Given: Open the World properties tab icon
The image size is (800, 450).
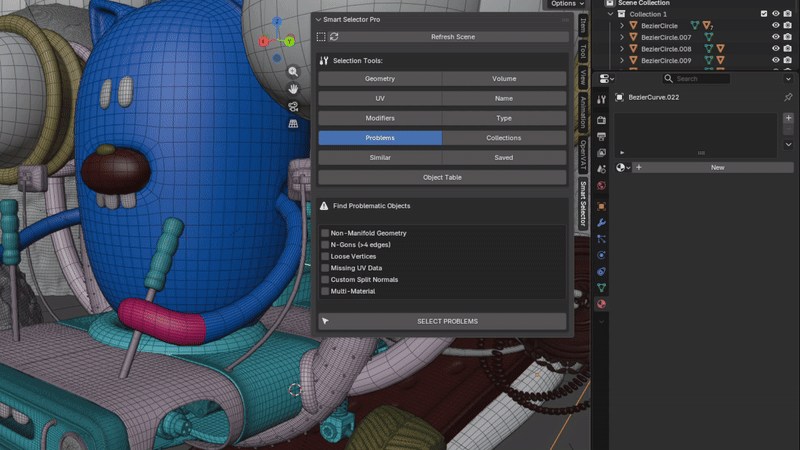Looking at the screenshot, I should [602, 185].
